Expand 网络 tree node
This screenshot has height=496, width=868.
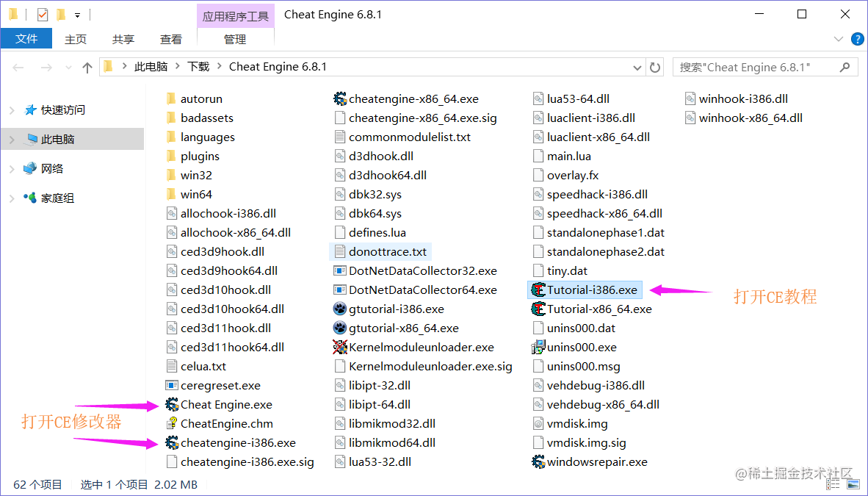click(12, 169)
